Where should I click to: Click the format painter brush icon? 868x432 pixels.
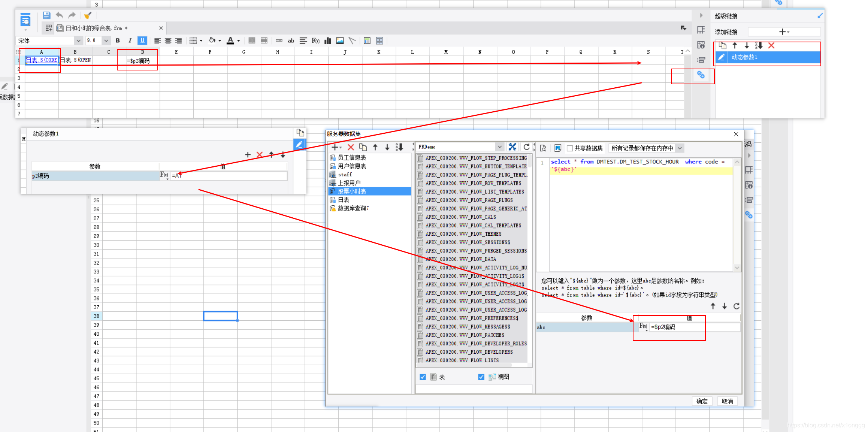88,15
